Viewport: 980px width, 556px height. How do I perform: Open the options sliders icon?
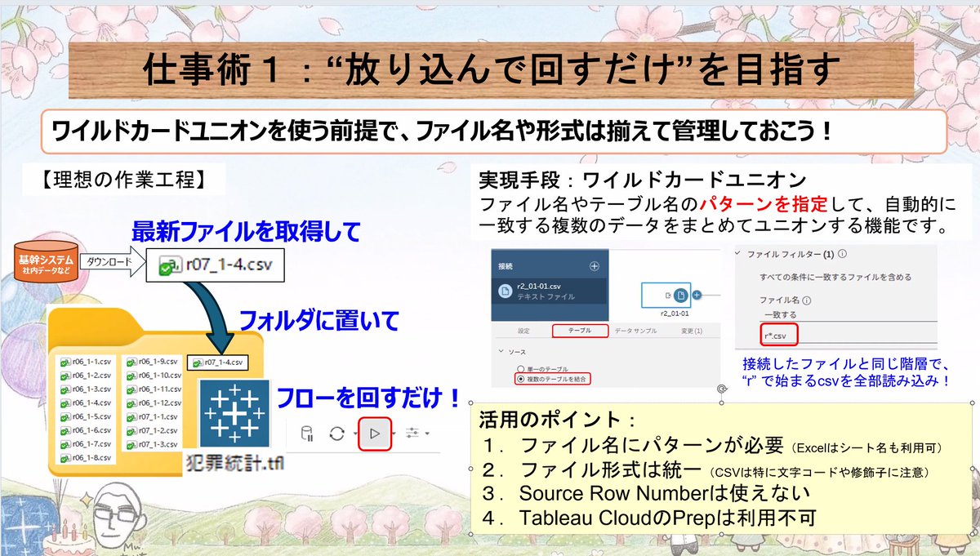click(x=413, y=434)
